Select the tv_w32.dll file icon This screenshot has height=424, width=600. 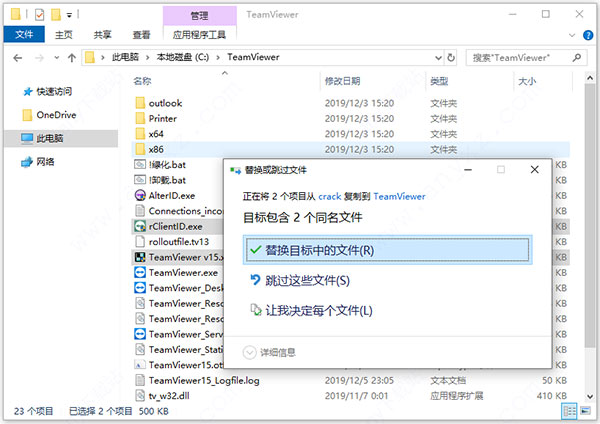pos(140,396)
